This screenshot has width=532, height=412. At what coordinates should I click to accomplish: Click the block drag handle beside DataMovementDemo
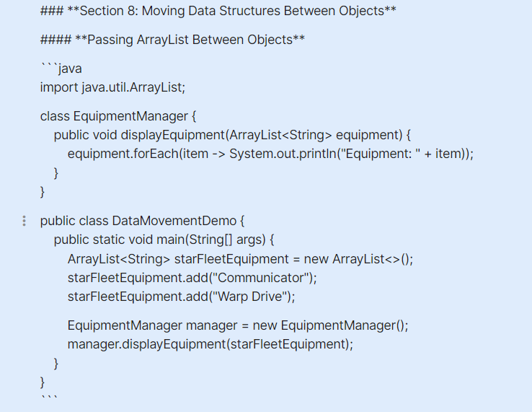[x=24, y=221]
